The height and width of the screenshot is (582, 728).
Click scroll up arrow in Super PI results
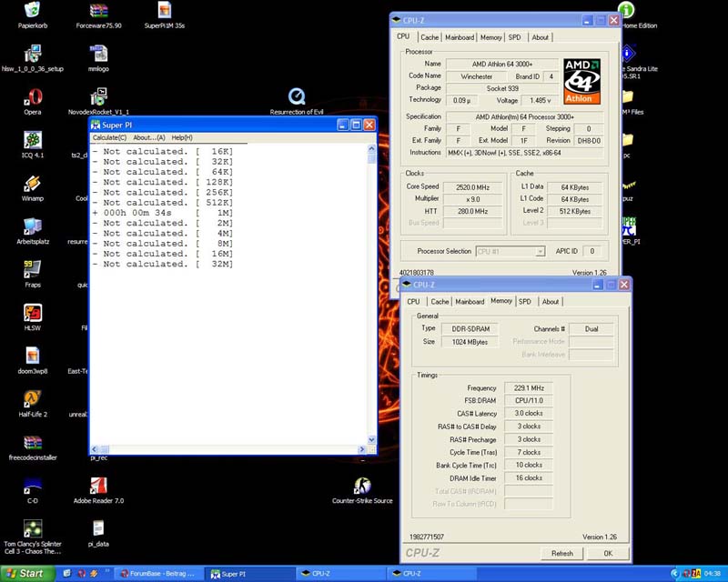[371, 148]
